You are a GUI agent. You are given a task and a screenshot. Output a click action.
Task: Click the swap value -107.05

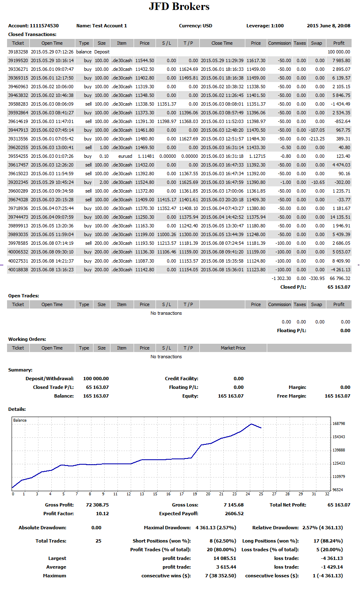click(317, 130)
